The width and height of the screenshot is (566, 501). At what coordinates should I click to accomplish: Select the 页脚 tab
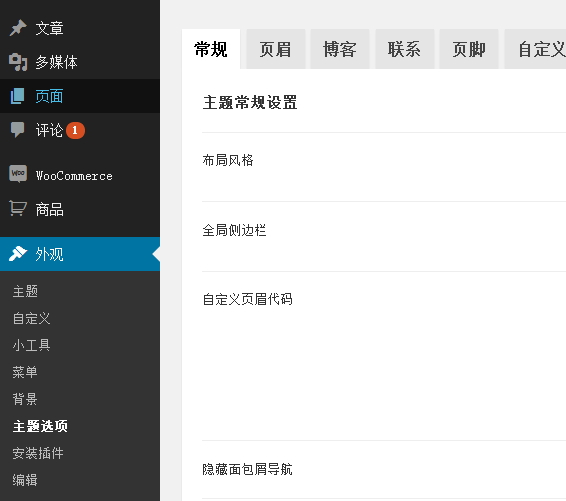click(x=469, y=49)
